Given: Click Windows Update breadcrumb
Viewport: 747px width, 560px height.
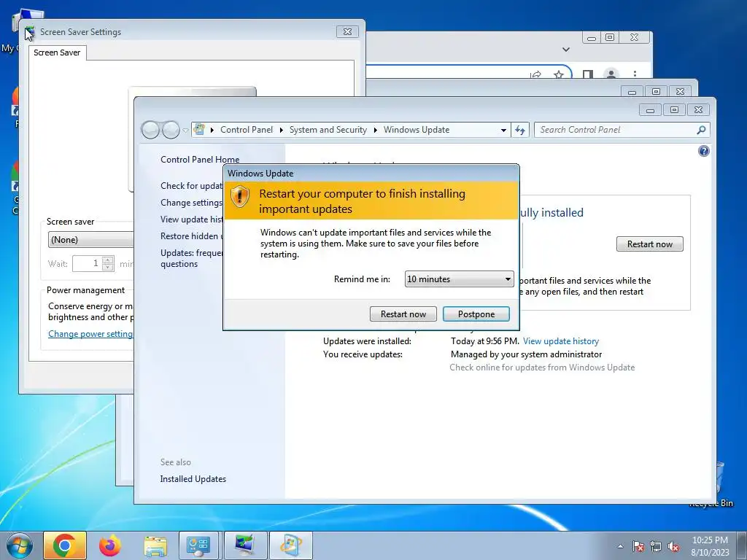Looking at the screenshot, I should (417, 130).
